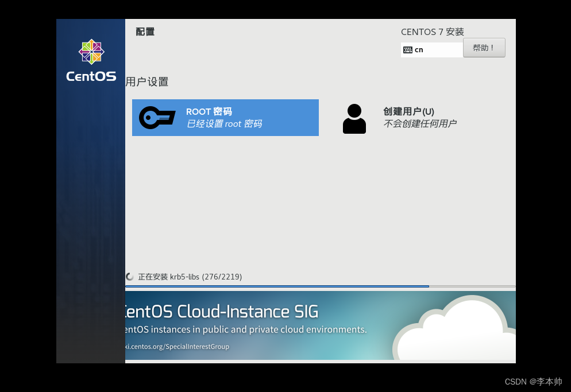Image resolution: width=571 pixels, height=392 pixels.
Task: Click the CENTOS 7 安装 title text
Action: point(432,32)
